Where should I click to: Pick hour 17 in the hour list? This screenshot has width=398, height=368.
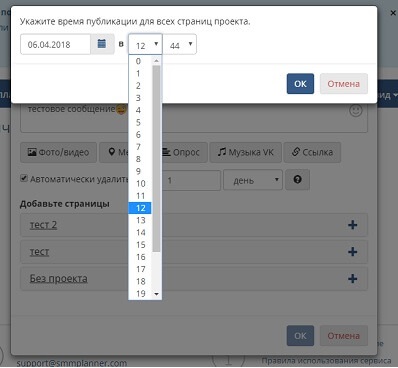[x=140, y=269]
